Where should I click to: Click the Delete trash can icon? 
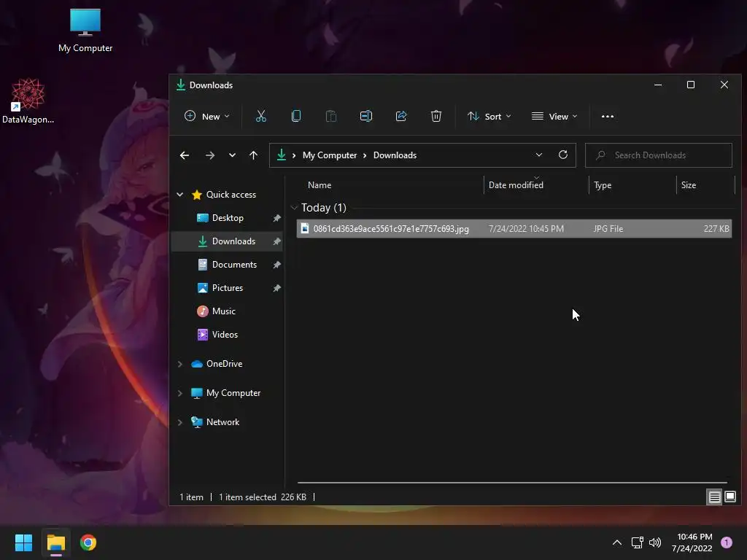click(x=436, y=116)
